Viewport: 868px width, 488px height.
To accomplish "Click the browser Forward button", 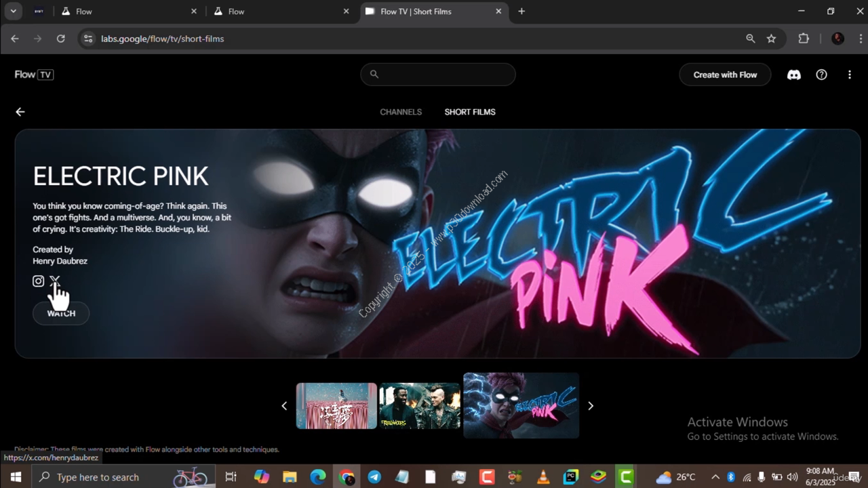I will coord(38,39).
